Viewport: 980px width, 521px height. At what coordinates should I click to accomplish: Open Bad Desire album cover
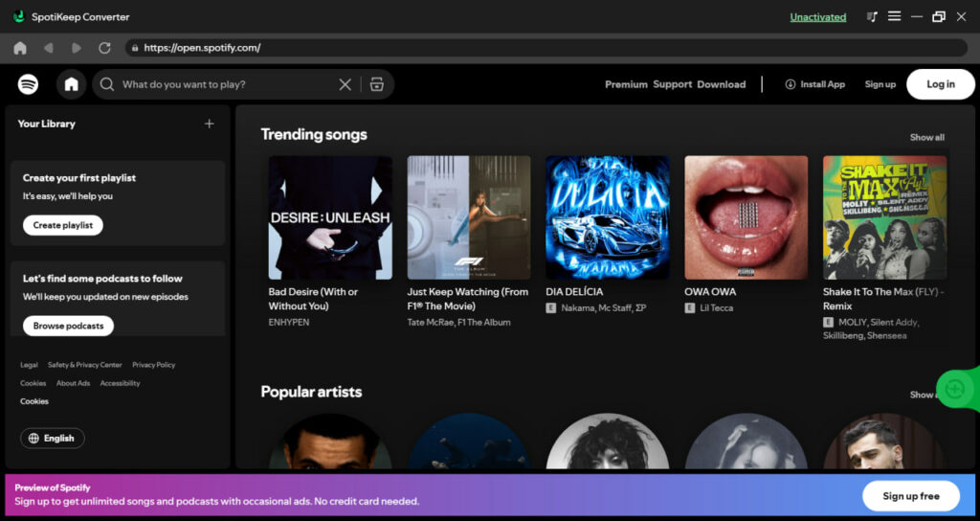click(x=330, y=217)
